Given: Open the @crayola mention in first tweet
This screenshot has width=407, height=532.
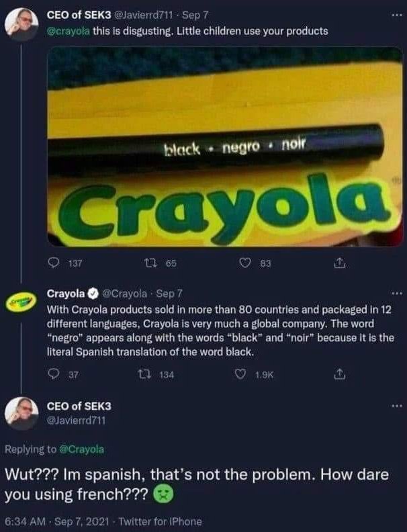Looking at the screenshot, I should tap(69, 31).
